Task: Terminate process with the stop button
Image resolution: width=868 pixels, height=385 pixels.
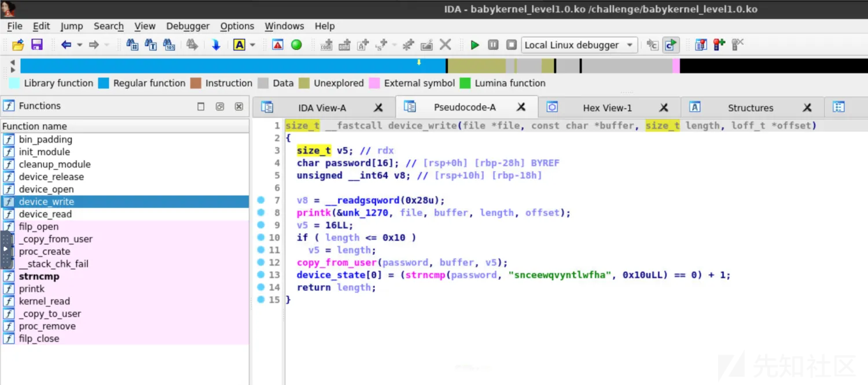Action: (x=512, y=45)
